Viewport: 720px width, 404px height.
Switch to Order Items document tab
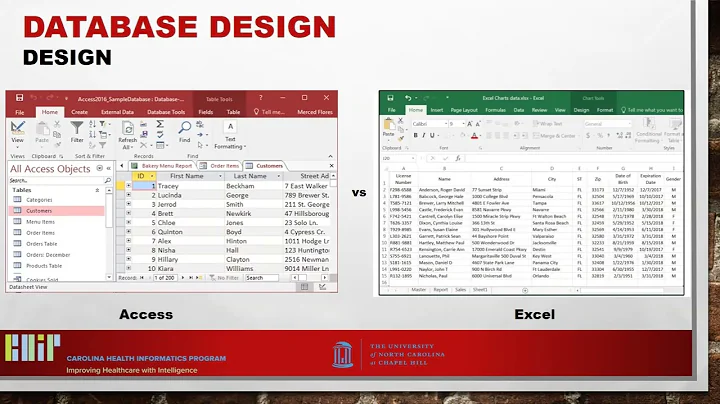(220, 166)
